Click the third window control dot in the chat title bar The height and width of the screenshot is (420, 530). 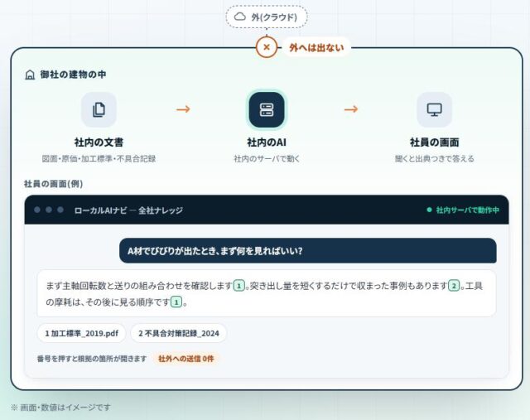click(x=60, y=210)
